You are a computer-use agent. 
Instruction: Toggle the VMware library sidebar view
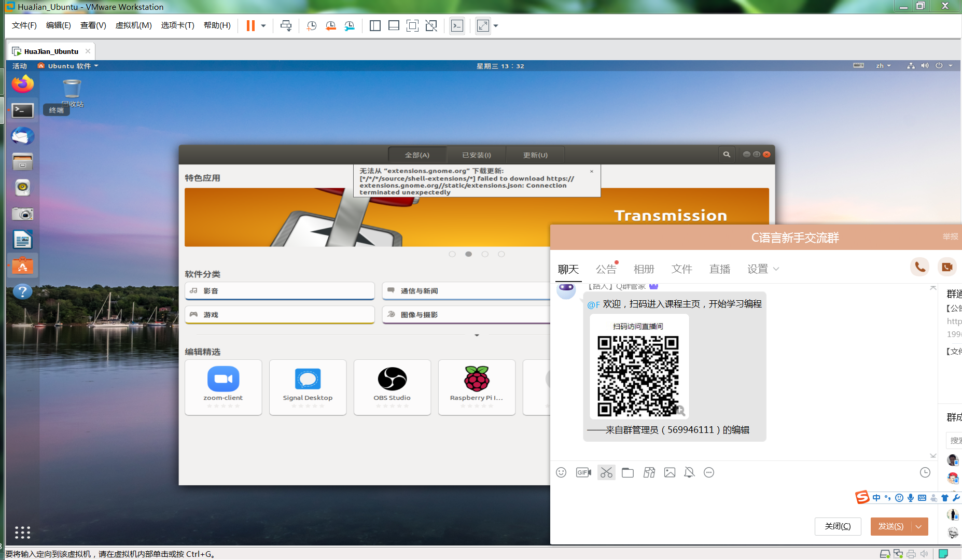tap(375, 26)
